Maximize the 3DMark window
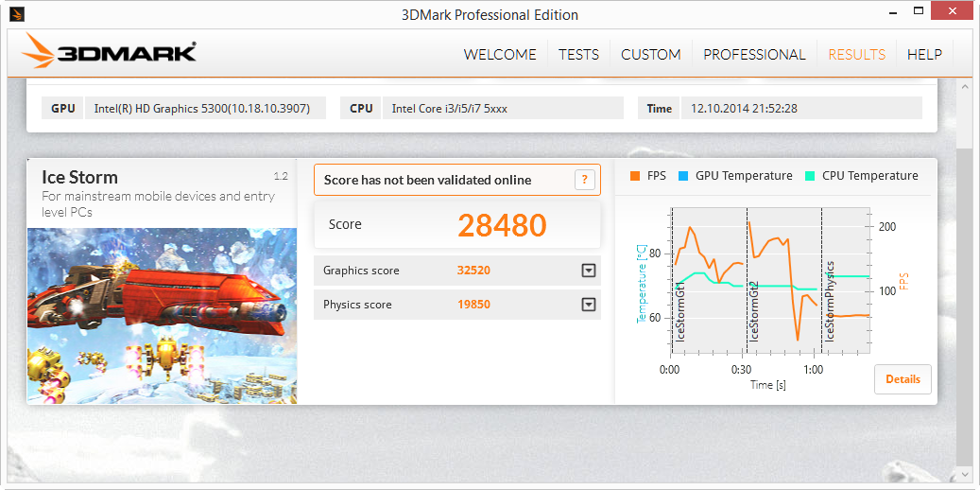 click(x=919, y=10)
